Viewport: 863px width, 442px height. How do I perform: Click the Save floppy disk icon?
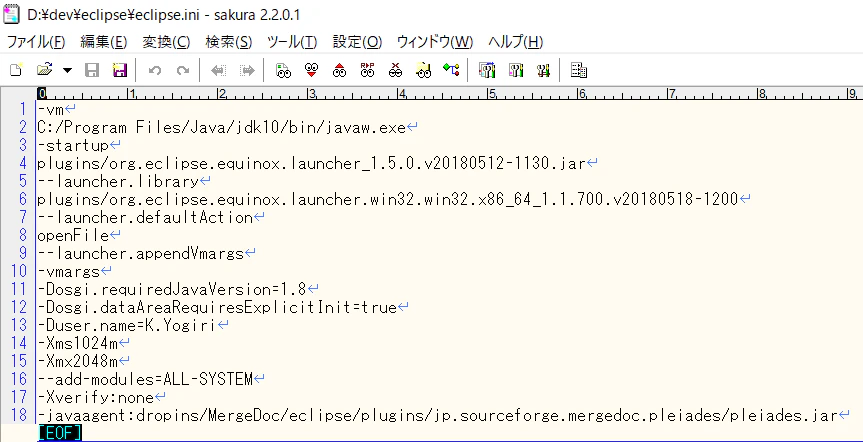[91, 70]
